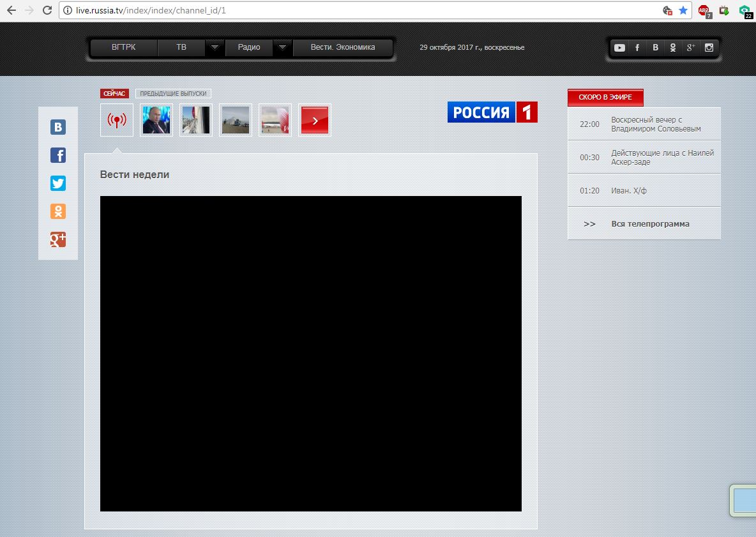Click the site information icon in address bar
The height and width of the screenshot is (537, 756).
pyautogui.click(x=68, y=10)
